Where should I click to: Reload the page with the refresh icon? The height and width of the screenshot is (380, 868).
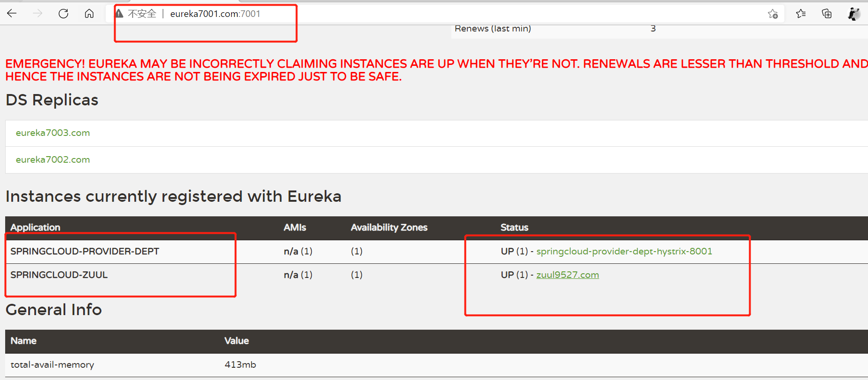coord(63,14)
